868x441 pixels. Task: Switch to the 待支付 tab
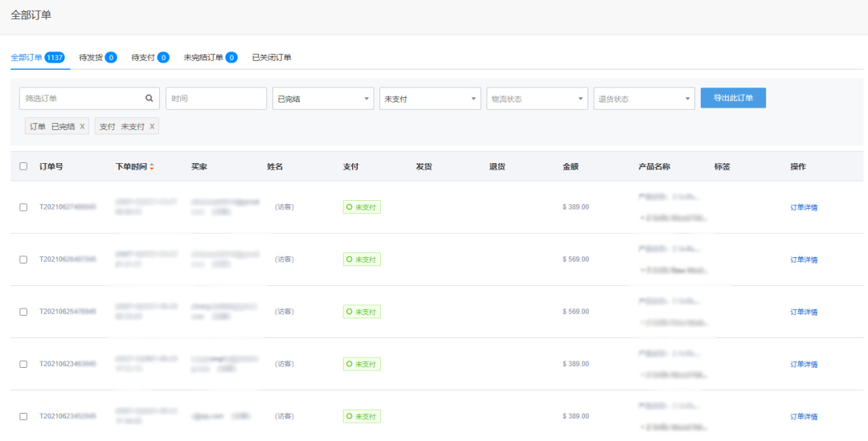[x=143, y=58]
